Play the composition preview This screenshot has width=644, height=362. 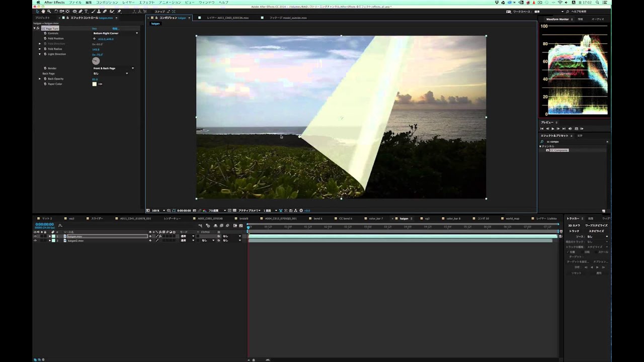[552, 128]
